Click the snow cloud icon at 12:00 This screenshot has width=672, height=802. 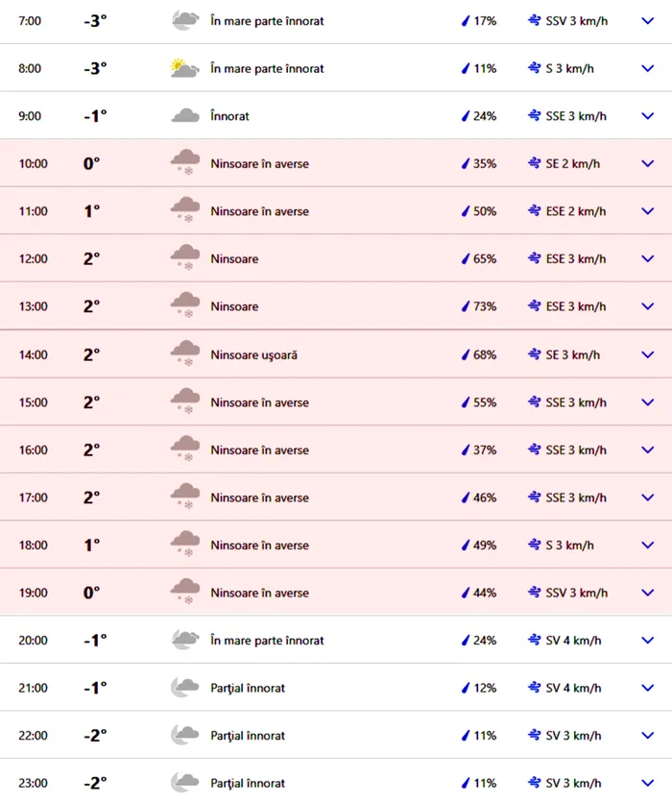click(x=184, y=259)
